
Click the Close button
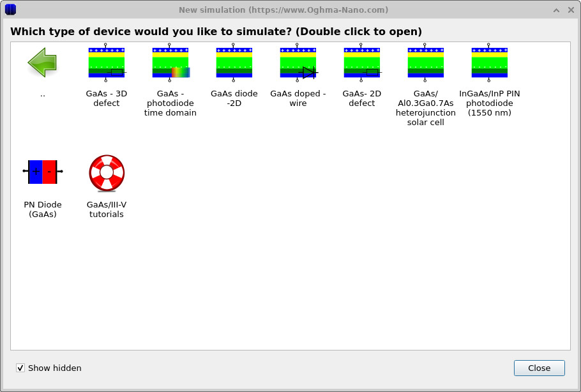pos(539,368)
